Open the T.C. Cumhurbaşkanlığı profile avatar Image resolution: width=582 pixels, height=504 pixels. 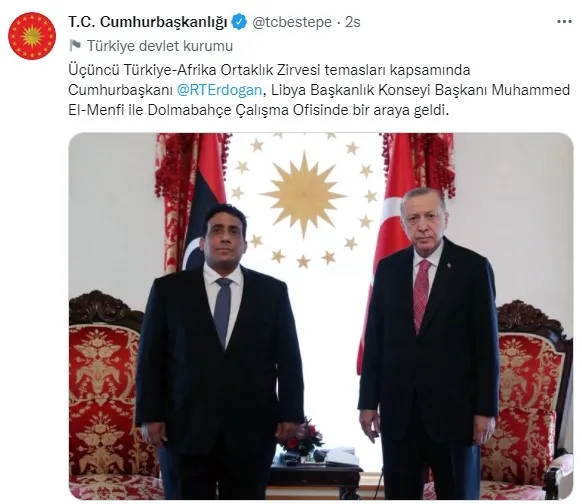[32, 36]
